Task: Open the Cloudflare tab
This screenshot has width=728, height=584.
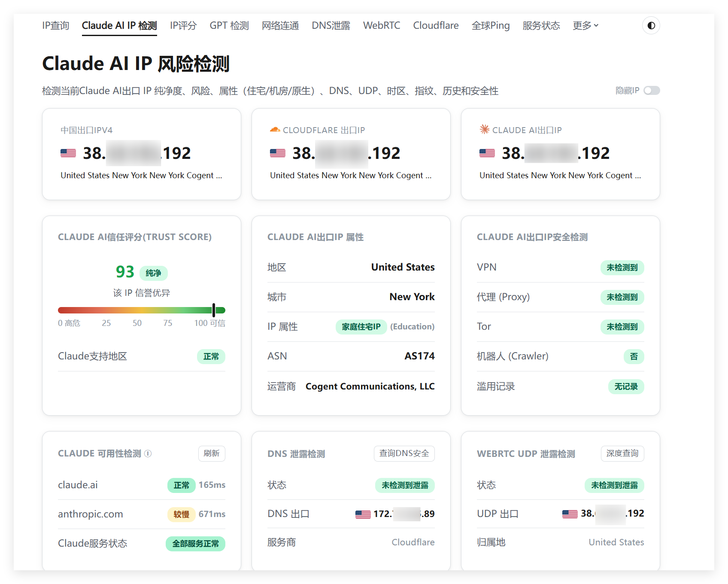Action: [436, 26]
